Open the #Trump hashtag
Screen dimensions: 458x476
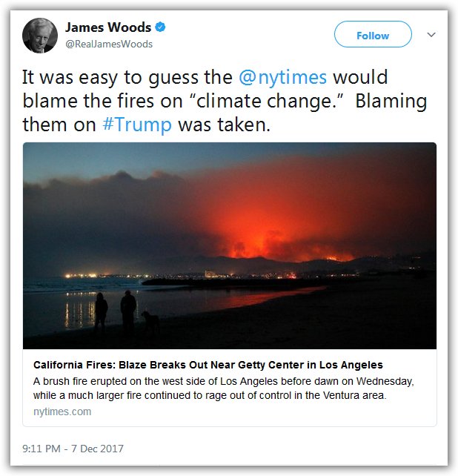pos(137,125)
